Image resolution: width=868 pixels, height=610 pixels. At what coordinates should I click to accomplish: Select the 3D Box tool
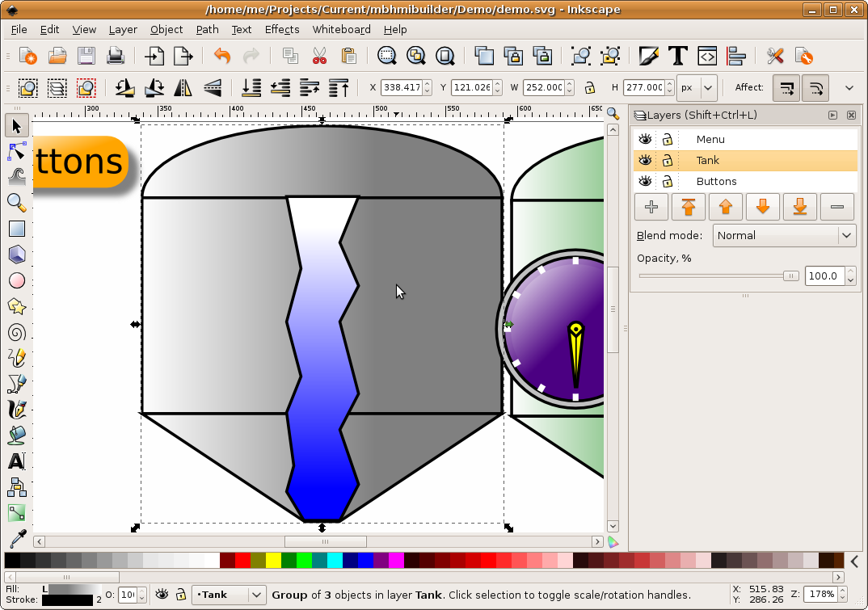17,255
